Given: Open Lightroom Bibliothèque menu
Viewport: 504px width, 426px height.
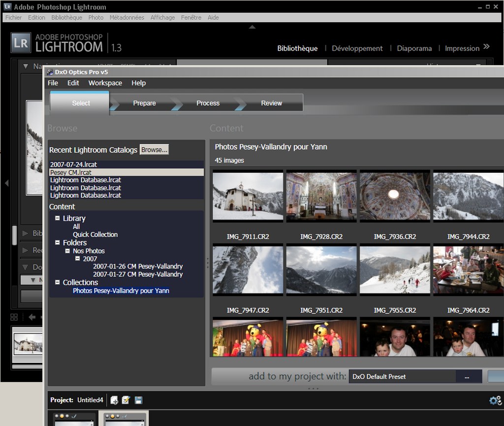Looking at the screenshot, I should [x=67, y=17].
